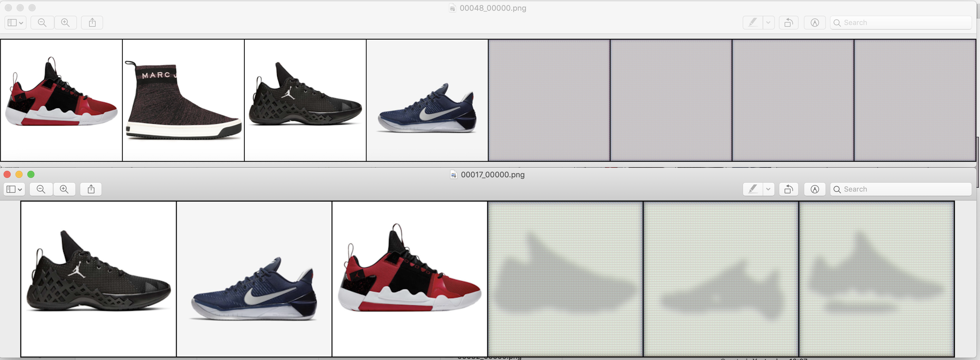Open Share menu in 00048_00000.png window
The width and height of the screenshot is (980, 360).
(x=92, y=23)
